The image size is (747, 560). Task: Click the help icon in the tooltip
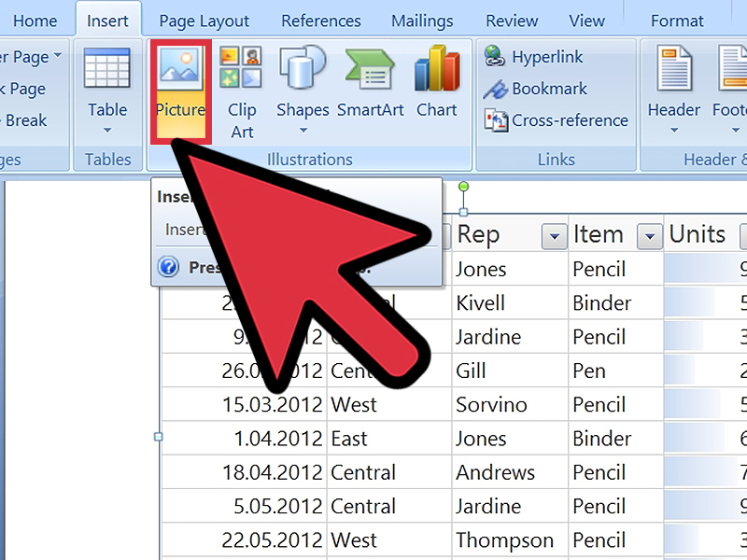[x=168, y=267]
